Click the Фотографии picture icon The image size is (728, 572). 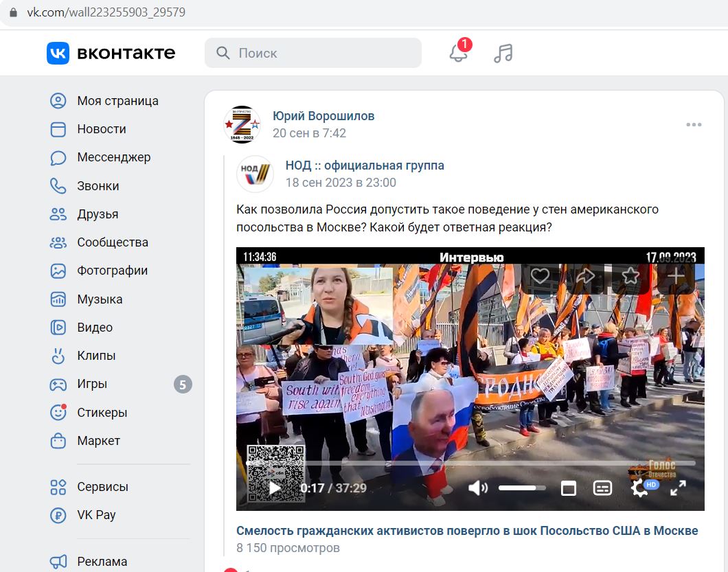[x=58, y=271]
